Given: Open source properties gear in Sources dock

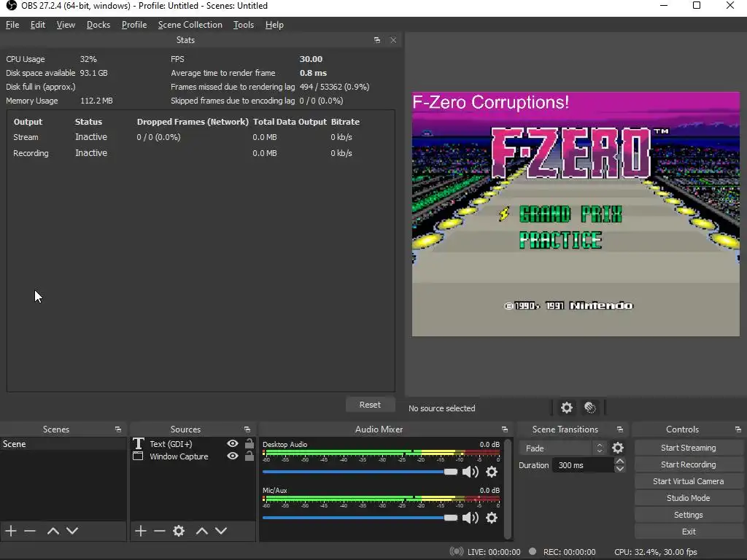Looking at the screenshot, I should tap(179, 531).
